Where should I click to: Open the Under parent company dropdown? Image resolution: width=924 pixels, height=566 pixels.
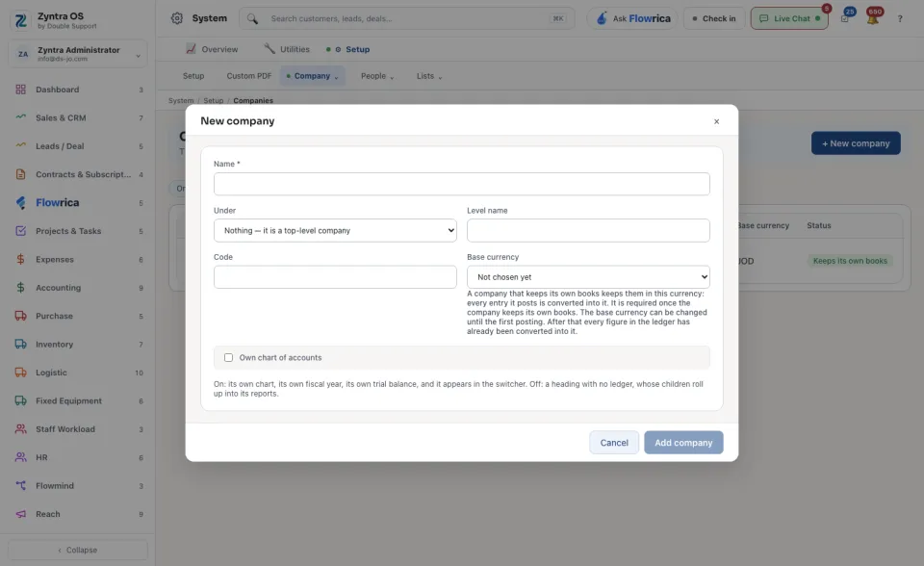[335, 230]
